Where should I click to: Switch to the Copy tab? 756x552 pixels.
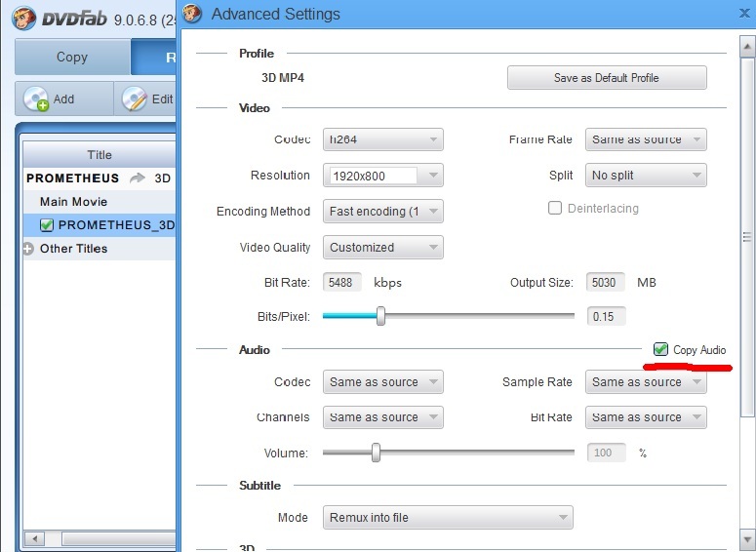[72, 57]
